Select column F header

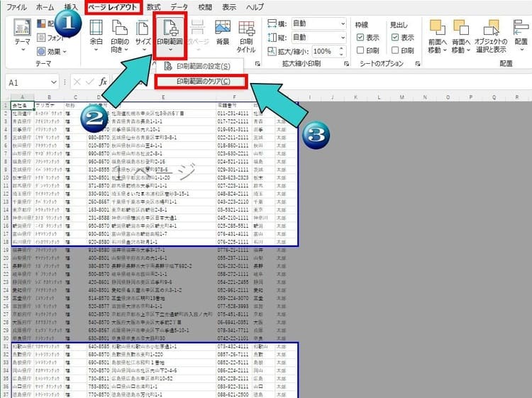pos(234,97)
